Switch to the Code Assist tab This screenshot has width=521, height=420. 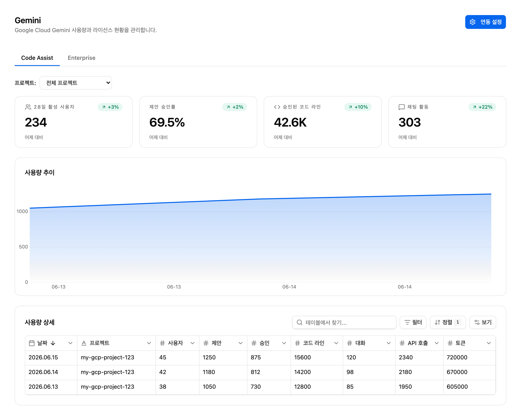(37, 58)
